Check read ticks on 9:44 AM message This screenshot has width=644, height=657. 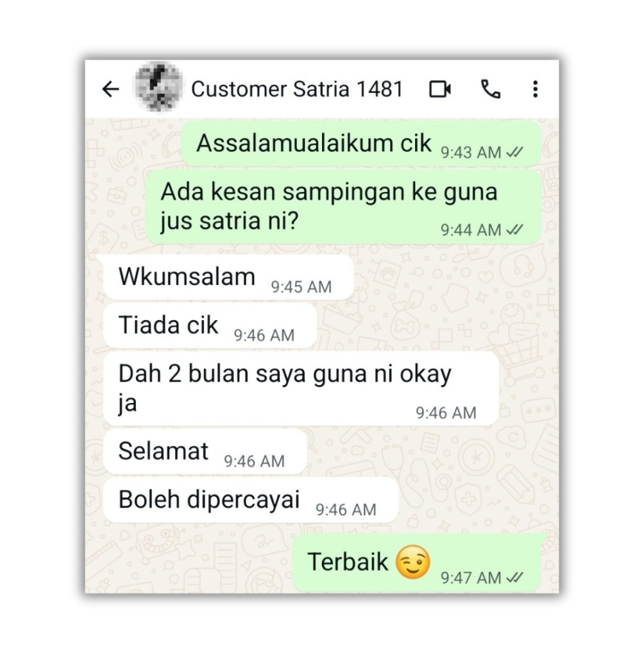(x=514, y=230)
